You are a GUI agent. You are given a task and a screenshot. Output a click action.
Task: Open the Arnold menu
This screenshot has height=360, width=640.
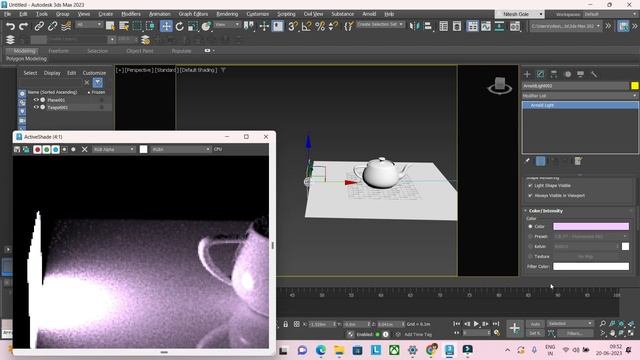point(369,14)
